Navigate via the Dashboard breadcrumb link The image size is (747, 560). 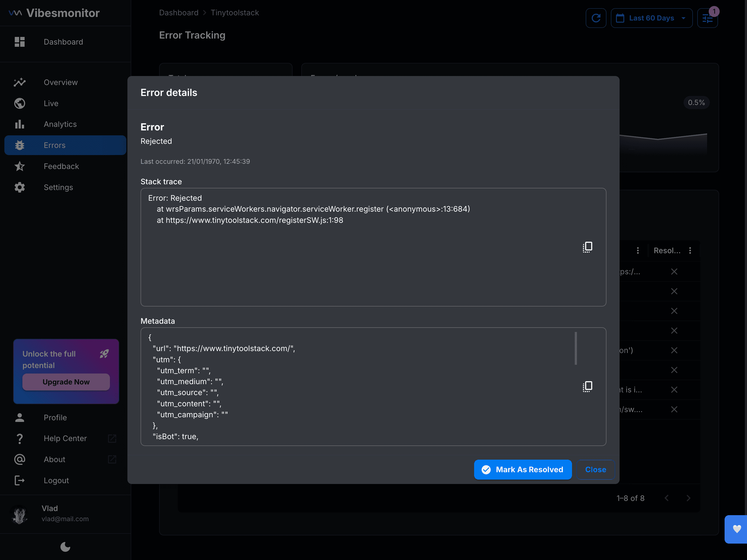tap(179, 13)
